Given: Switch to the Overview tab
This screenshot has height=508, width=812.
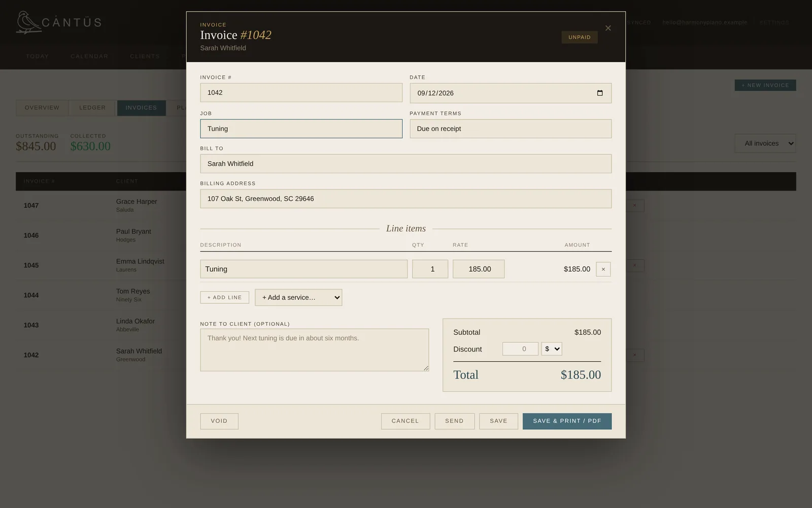Looking at the screenshot, I should [x=42, y=108].
